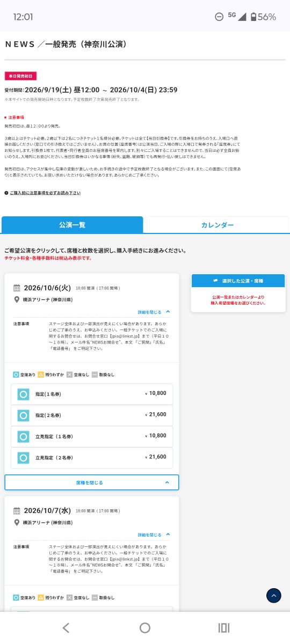Image resolution: width=290 pixels, height=644 pixels.
Task: Tap the Android back navigation button
Action: [66, 628]
